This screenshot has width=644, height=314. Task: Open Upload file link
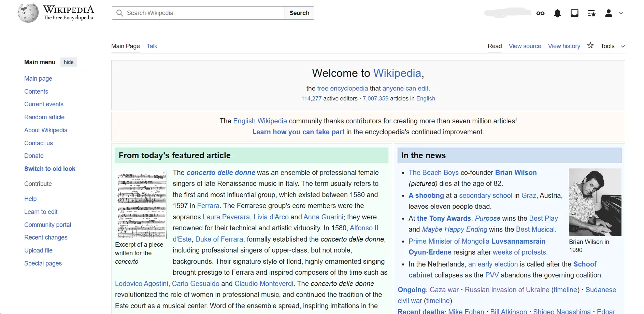click(x=38, y=250)
